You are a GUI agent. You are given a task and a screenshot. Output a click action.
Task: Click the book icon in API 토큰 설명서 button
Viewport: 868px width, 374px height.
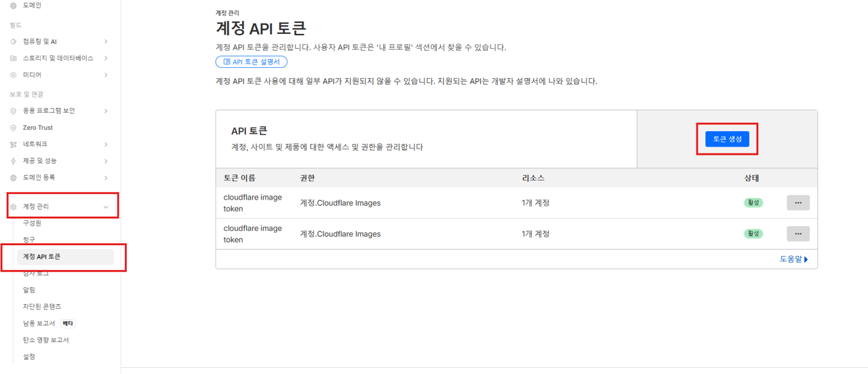[x=226, y=62]
